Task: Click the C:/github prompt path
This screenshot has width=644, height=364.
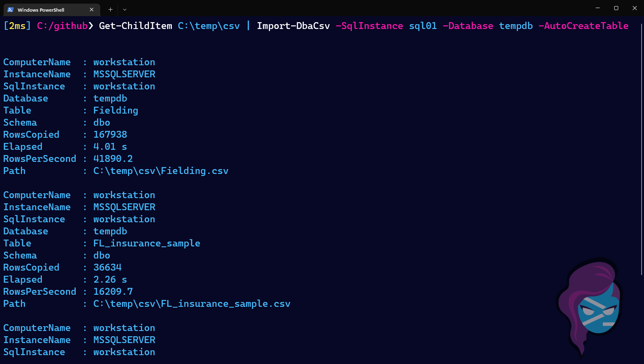Action: [x=62, y=26]
